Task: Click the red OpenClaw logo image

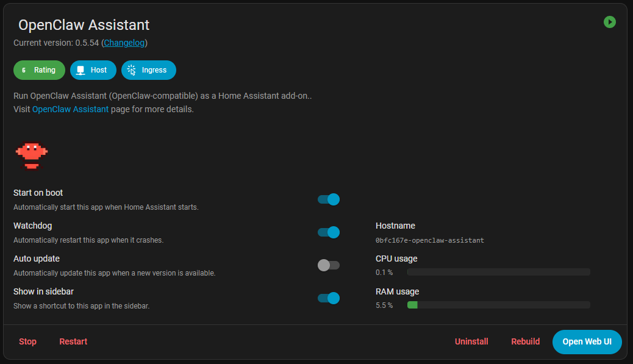Action: 32,155
